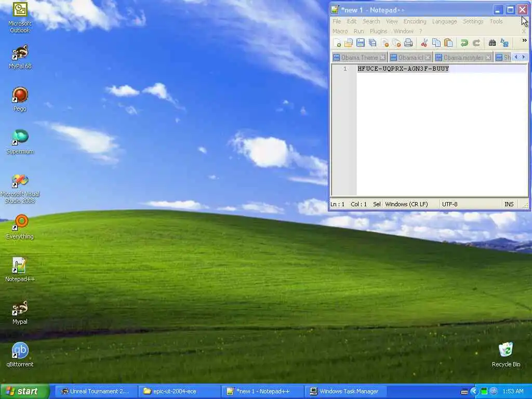Click Windows (CR LF) in status bar
This screenshot has width=532, height=399.
(x=406, y=204)
